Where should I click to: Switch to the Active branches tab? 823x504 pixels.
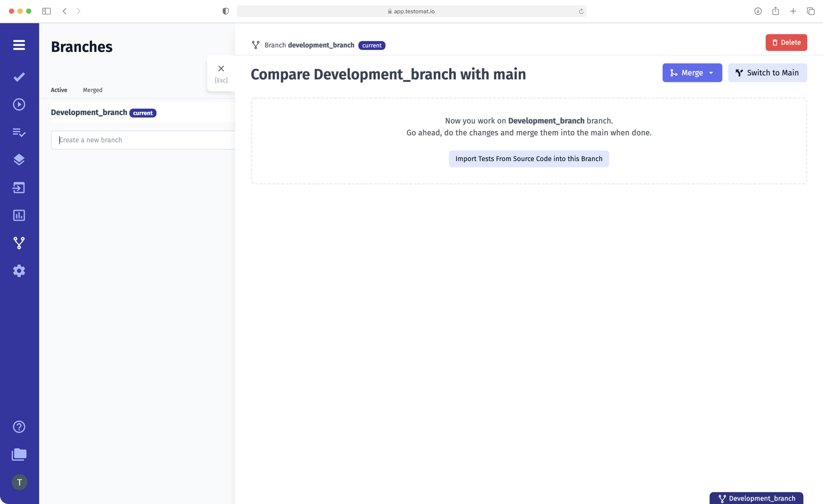(59, 90)
